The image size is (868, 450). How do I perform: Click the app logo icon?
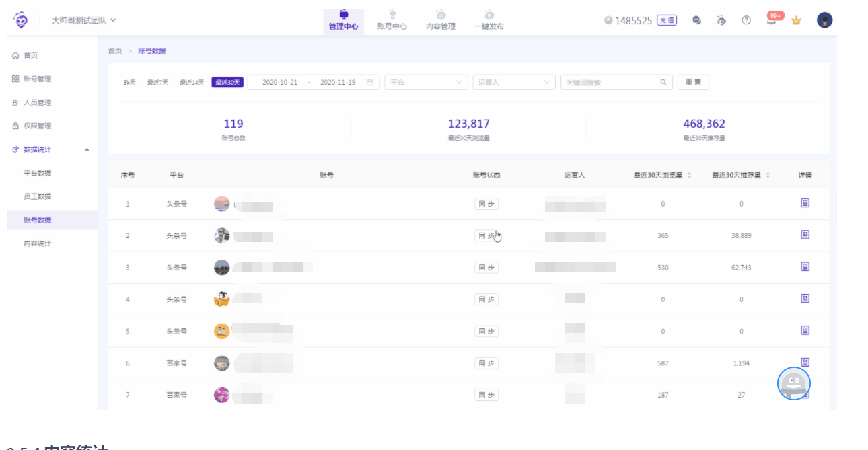click(22, 20)
